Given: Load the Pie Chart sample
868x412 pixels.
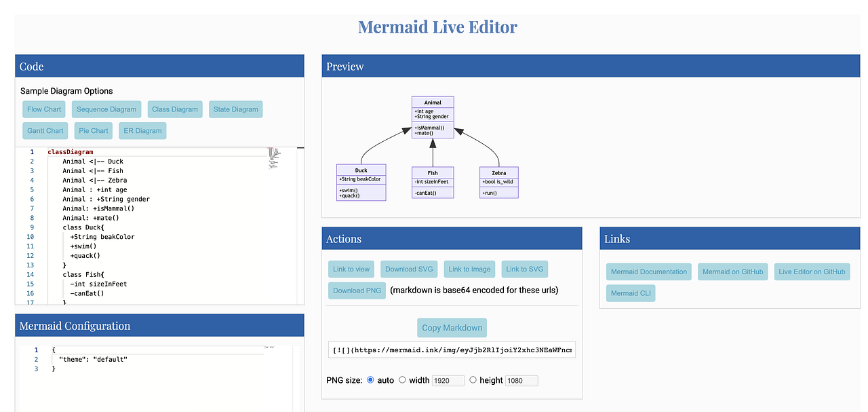Looking at the screenshot, I should click(93, 130).
